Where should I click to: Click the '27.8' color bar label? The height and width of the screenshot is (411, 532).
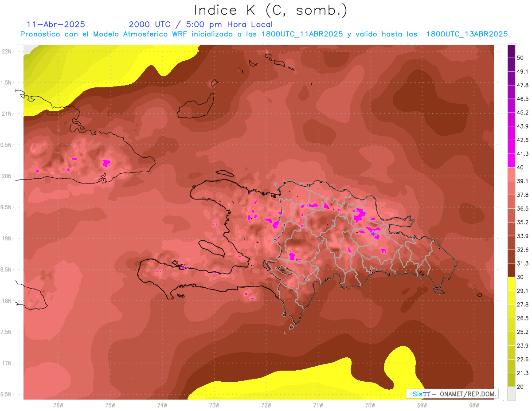click(523, 305)
